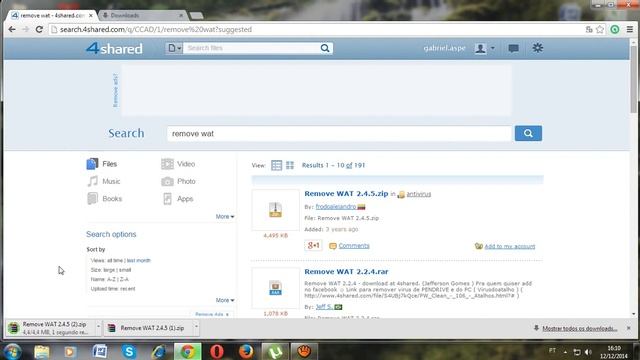
Task: Open Comments for Remove WAT 2.4.5.zip
Action: pos(353,246)
